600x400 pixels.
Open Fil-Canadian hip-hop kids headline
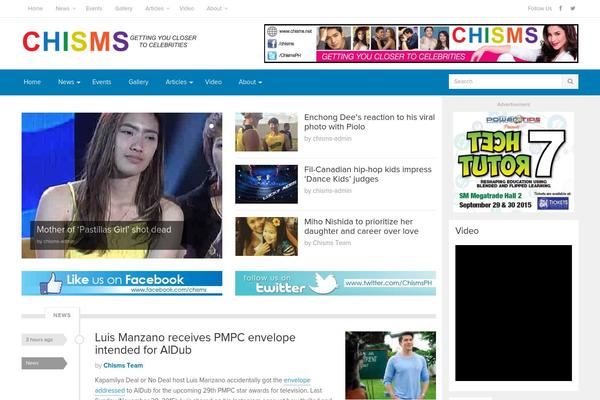coord(367,174)
